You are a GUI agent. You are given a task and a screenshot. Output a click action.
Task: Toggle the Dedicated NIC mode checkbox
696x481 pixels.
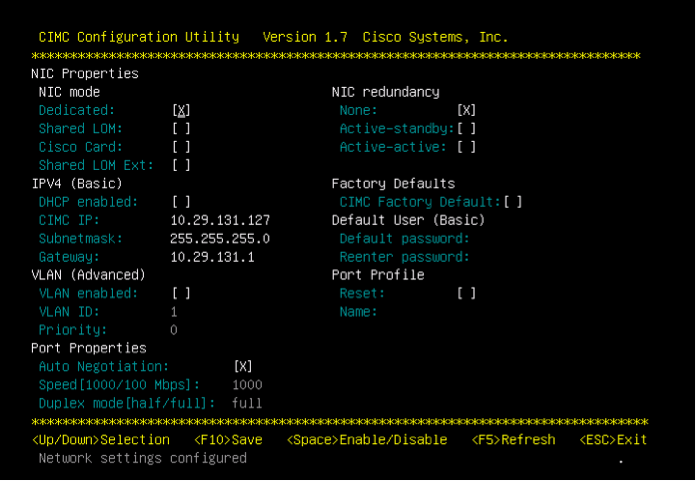pyautogui.click(x=181, y=110)
